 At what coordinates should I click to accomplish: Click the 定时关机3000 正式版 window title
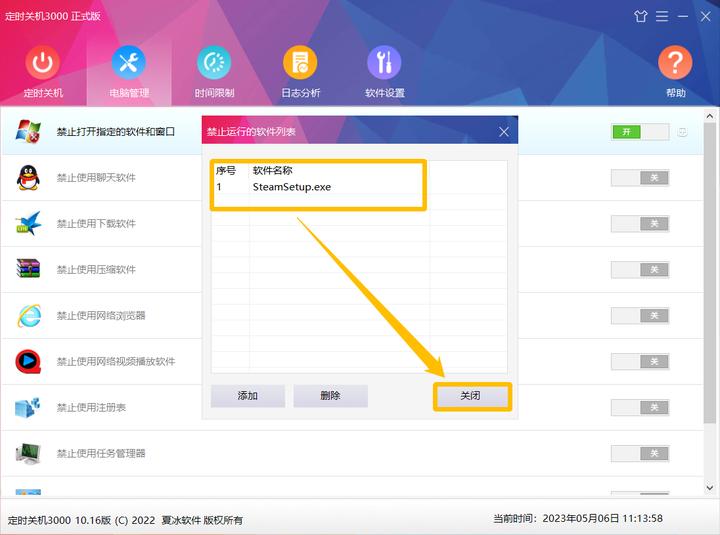point(52,16)
